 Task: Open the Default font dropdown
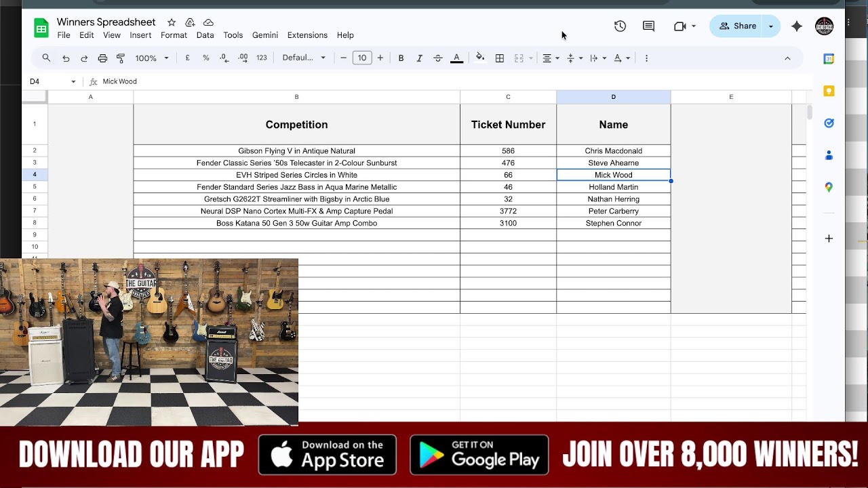[304, 58]
